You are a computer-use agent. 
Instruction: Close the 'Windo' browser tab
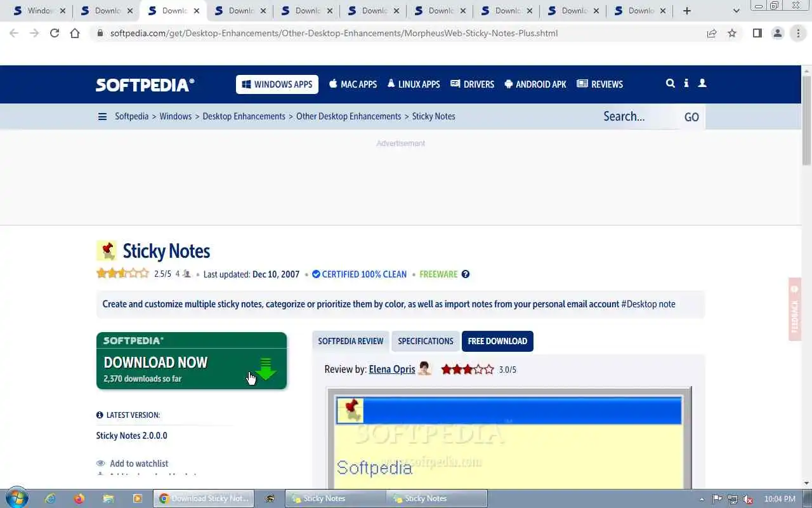(62, 11)
